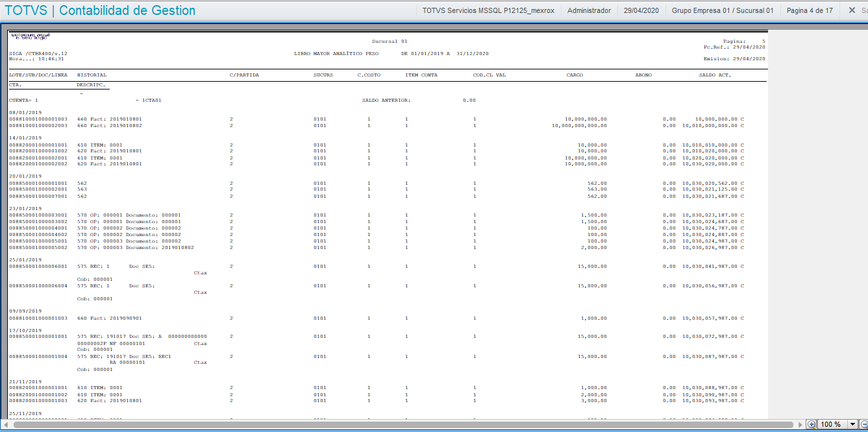Click the Fc.Ref.: 29/04/2020 reference date

pyautogui.click(x=734, y=47)
